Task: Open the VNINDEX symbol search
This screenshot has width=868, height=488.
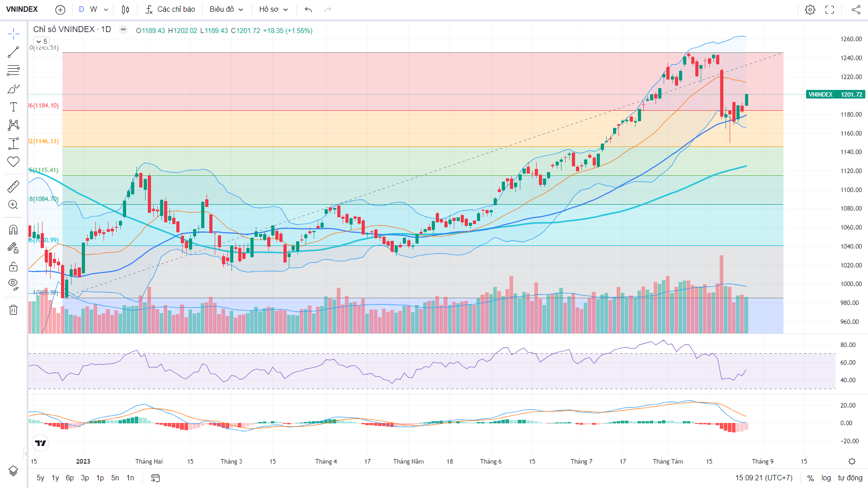Action: click(x=22, y=9)
